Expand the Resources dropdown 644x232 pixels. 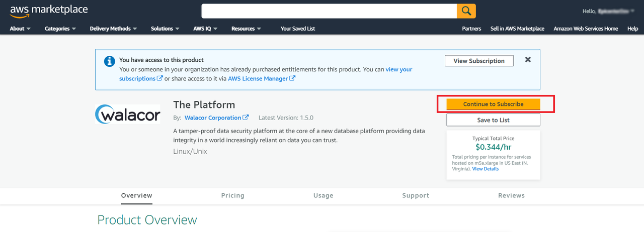click(x=246, y=29)
